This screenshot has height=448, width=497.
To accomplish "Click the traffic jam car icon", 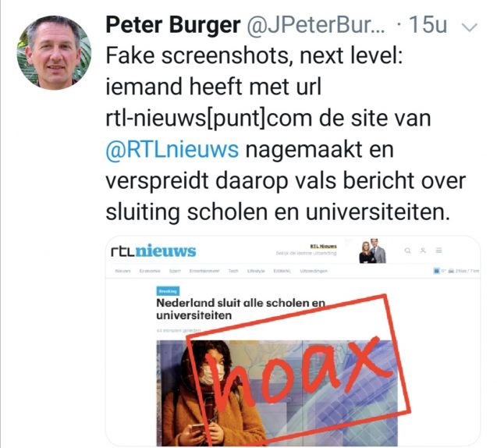I will click(x=451, y=271).
